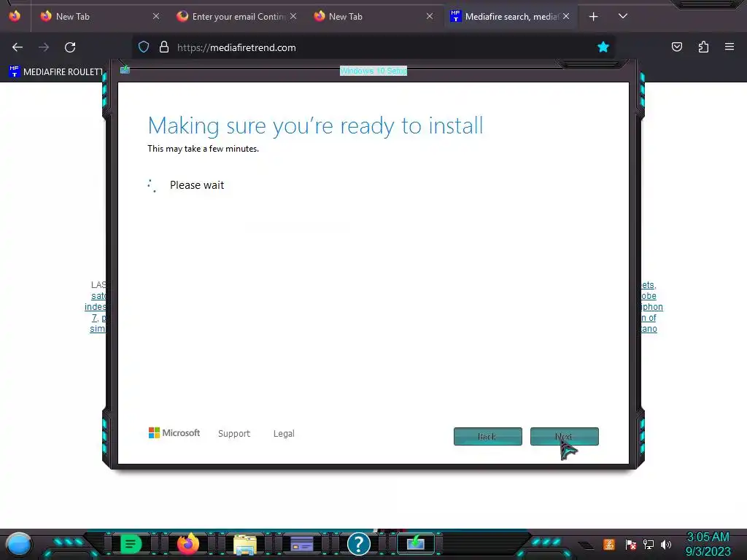Click the tracking protection shield icon
Viewport: 747px width, 560px height.
click(144, 47)
